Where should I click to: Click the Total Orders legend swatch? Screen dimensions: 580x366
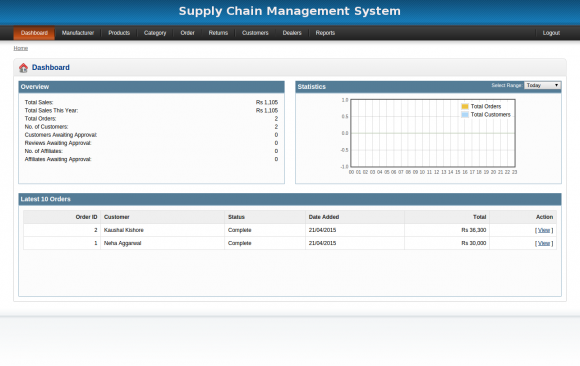pos(465,107)
